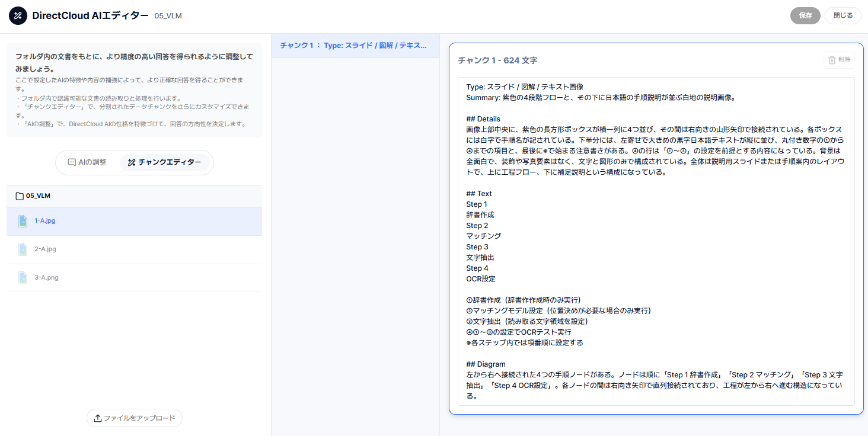
Task: Select チャンク１ in the chunk list
Action: (x=355, y=46)
